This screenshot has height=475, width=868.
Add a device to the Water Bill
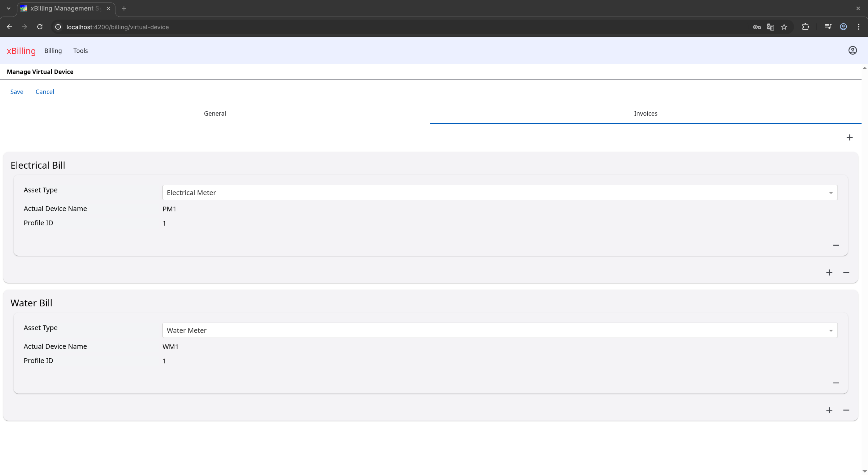829,410
